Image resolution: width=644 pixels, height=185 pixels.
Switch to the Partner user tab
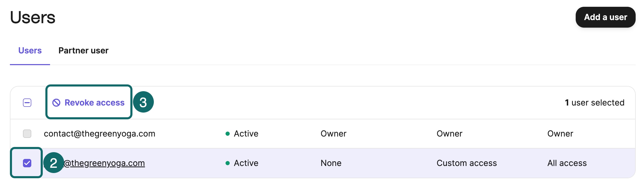tap(83, 51)
